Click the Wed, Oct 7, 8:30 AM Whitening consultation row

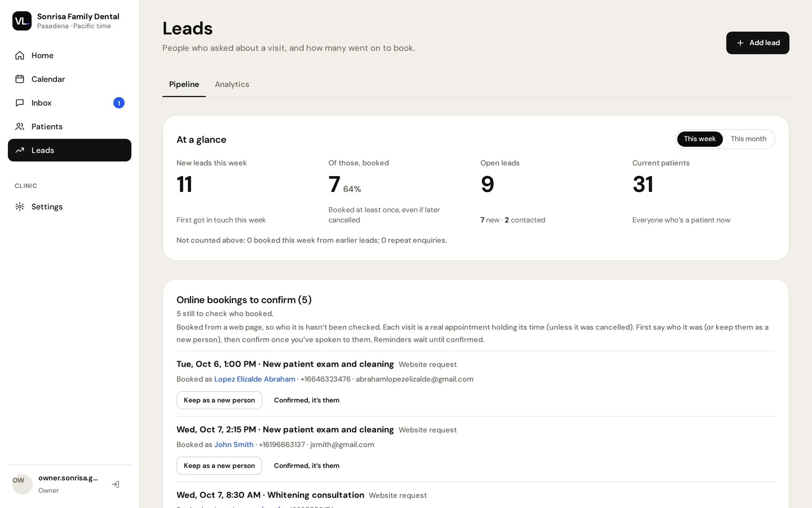(x=476, y=495)
